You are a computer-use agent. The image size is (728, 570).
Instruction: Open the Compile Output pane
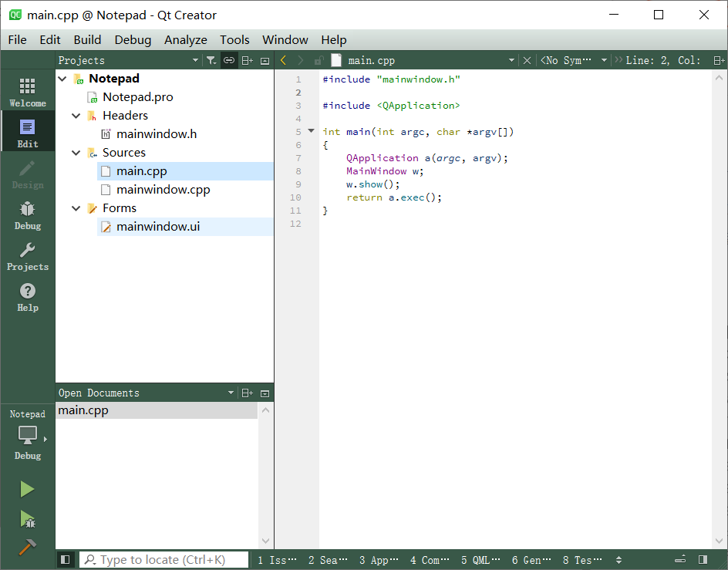pyautogui.click(x=430, y=560)
